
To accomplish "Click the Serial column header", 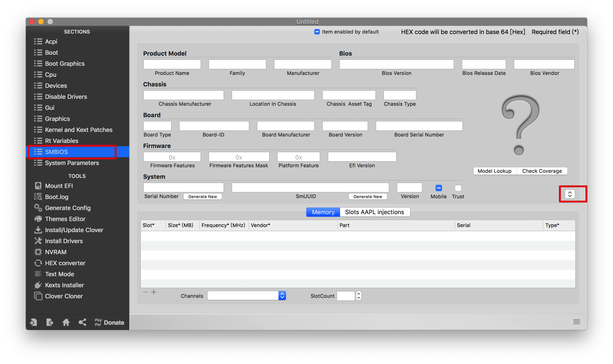I will click(x=499, y=225).
